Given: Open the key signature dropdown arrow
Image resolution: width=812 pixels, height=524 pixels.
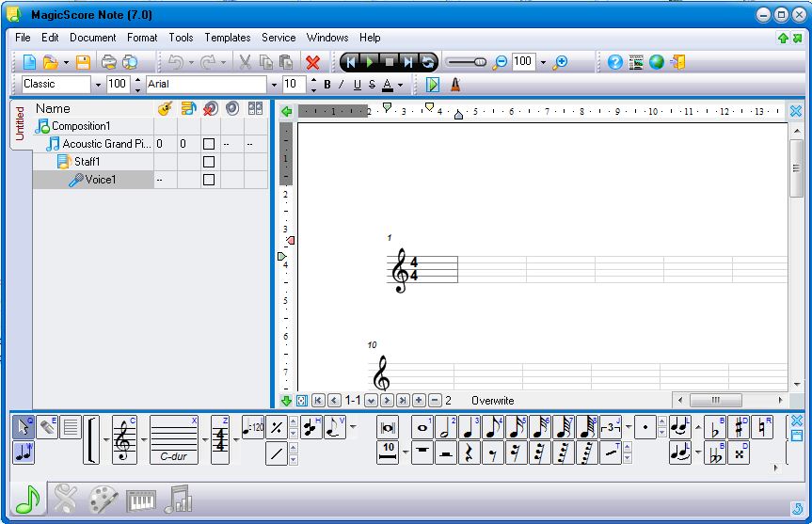Looking at the screenshot, I should (205, 440).
